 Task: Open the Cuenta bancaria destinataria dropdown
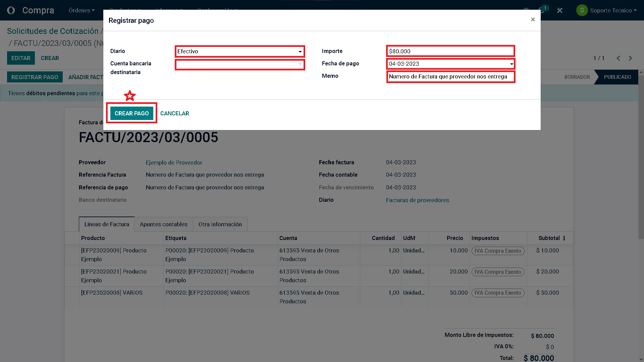pyautogui.click(x=300, y=64)
